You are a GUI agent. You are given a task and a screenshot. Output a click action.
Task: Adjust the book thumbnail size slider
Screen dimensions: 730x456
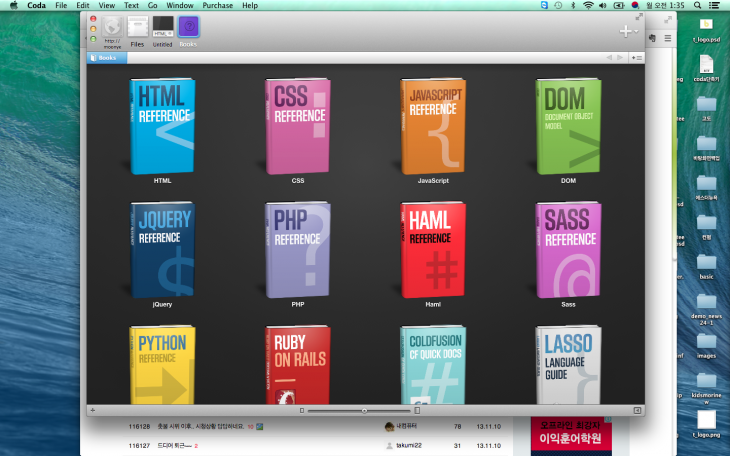pyautogui.click(x=364, y=410)
